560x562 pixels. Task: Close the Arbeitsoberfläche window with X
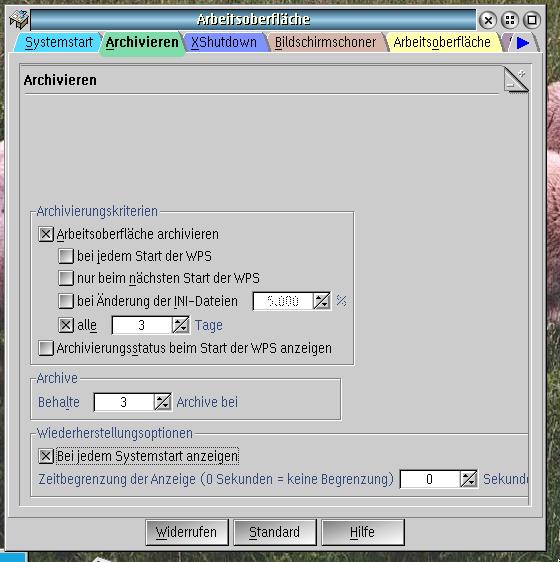[x=488, y=20]
